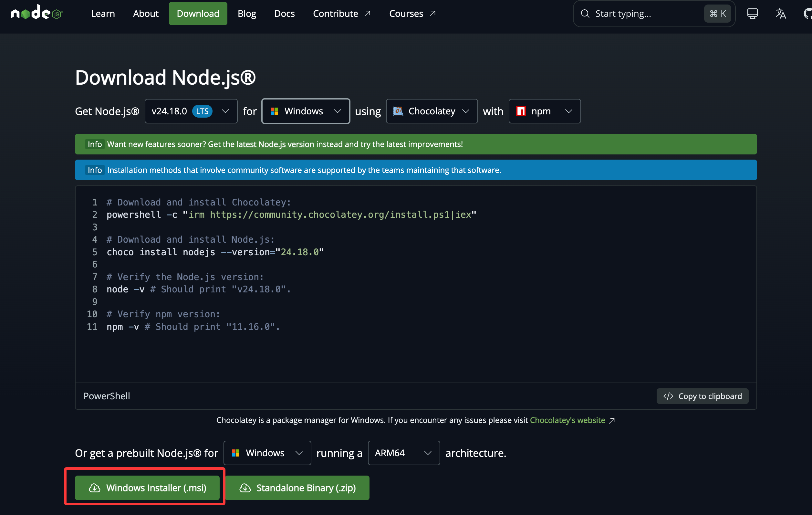Click the external arrow after Chocolatey's website
812x515 pixels.
coord(612,420)
